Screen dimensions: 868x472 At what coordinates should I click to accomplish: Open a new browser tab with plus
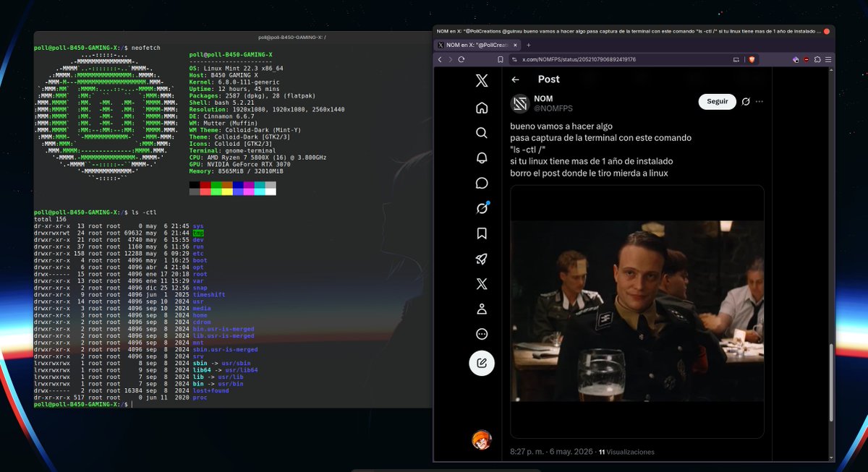coord(529,46)
